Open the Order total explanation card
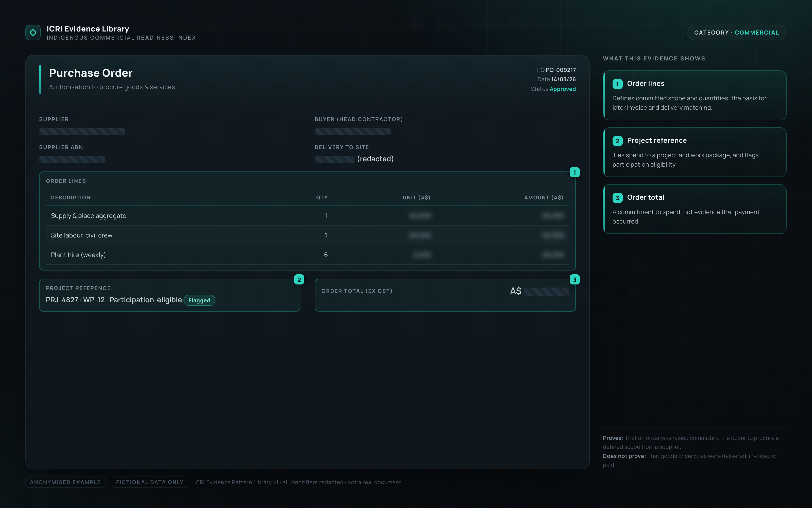Viewport: 812px width, 508px height. click(x=695, y=209)
